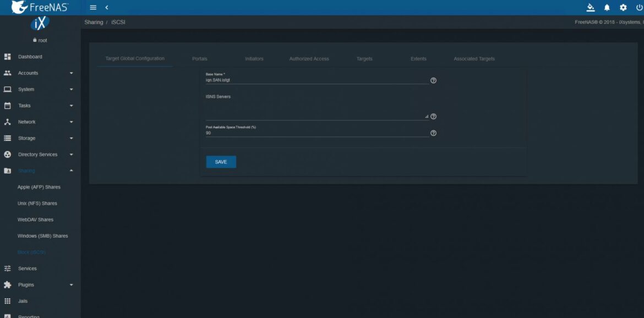
Task: Open WebDAV Shares
Action: (35, 220)
